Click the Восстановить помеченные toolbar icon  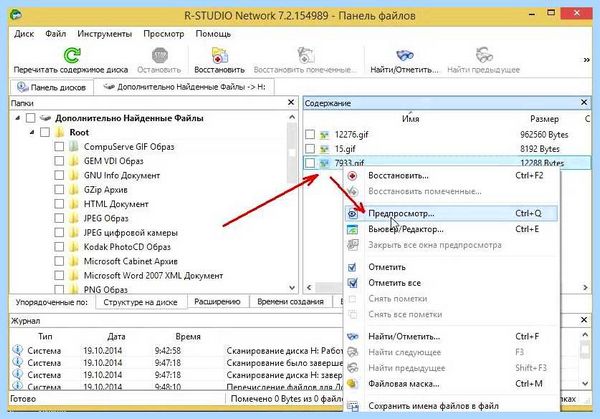(305, 55)
